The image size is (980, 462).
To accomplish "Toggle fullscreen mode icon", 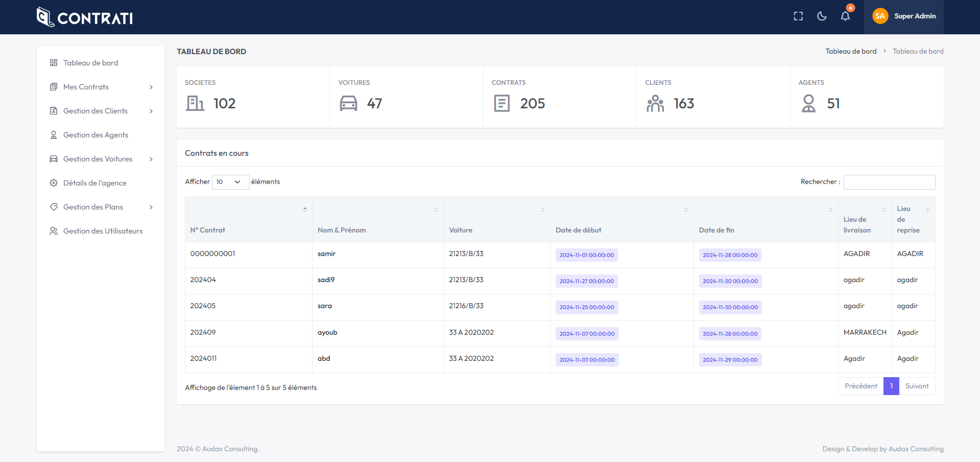I will click(x=798, y=16).
